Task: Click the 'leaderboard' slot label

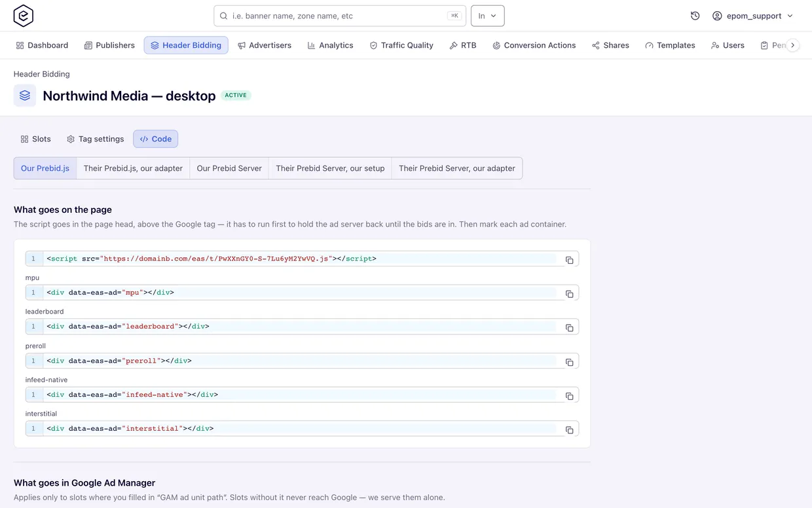Action: pos(45,312)
